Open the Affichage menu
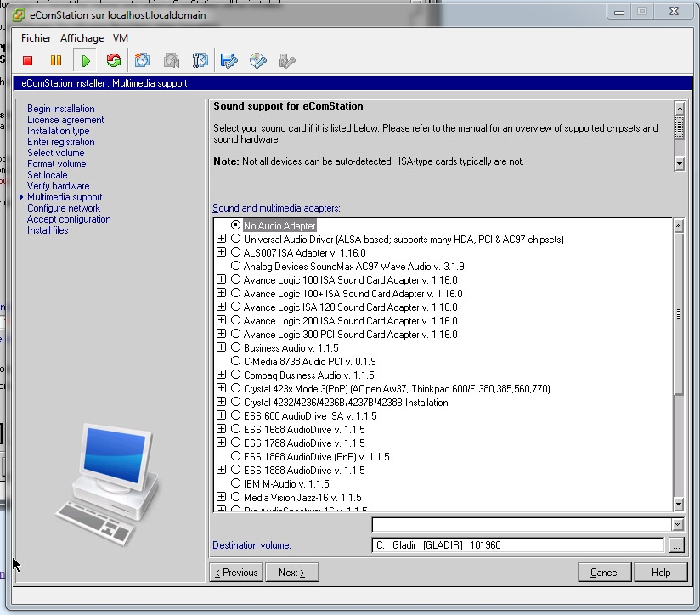This screenshot has width=700, height=615. click(82, 38)
